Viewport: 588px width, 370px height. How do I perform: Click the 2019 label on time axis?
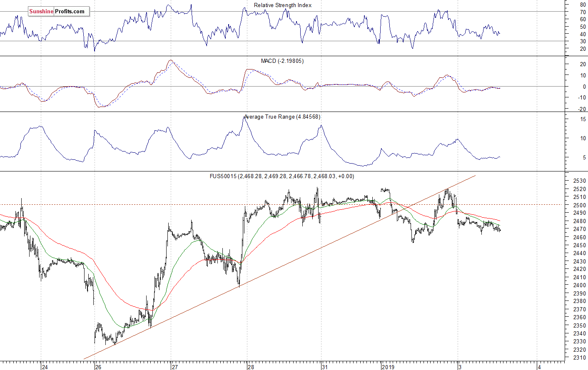tap(388, 367)
